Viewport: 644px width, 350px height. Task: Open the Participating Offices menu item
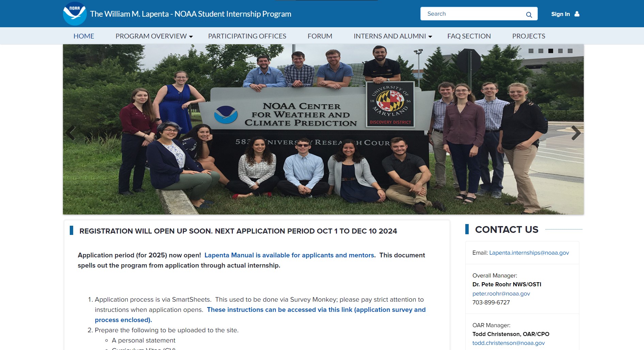pyautogui.click(x=247, y=36)
